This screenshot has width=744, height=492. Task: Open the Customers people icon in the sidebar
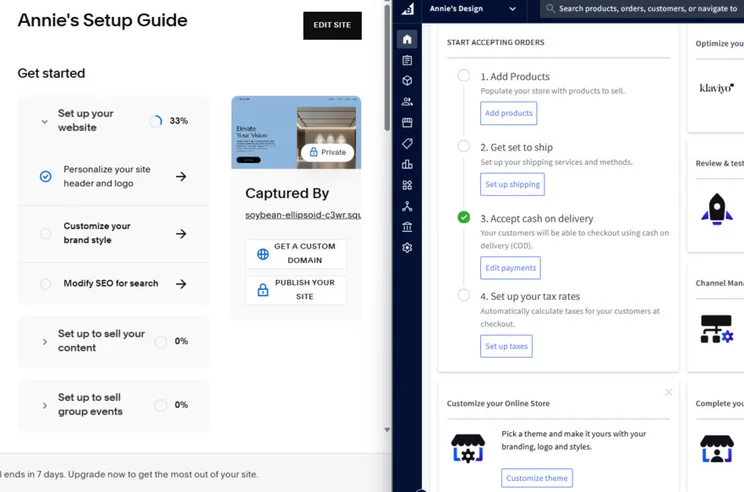click(407, 102)
